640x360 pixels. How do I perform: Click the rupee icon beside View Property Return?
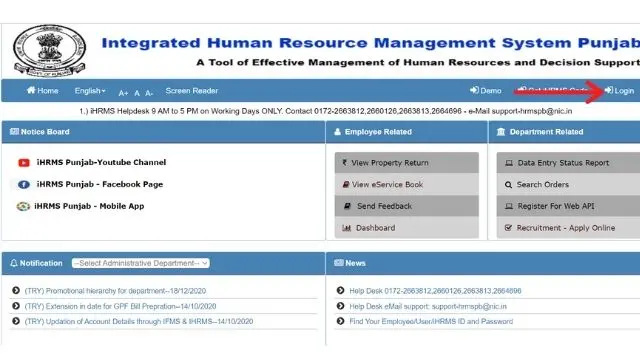345,162
